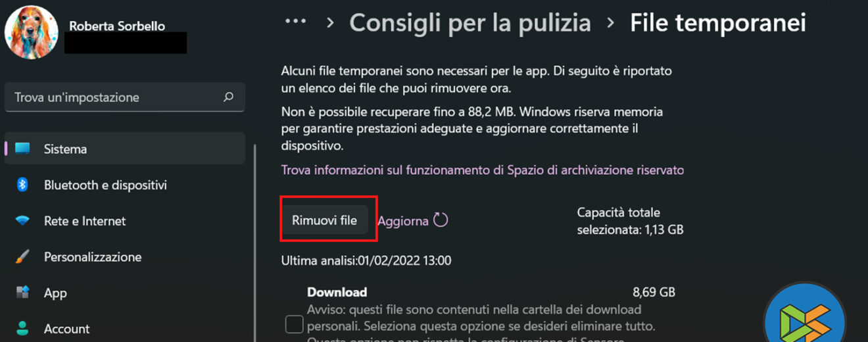Click the search magnifier icon
The image size is (868, 342).
(x=228, y=97)
